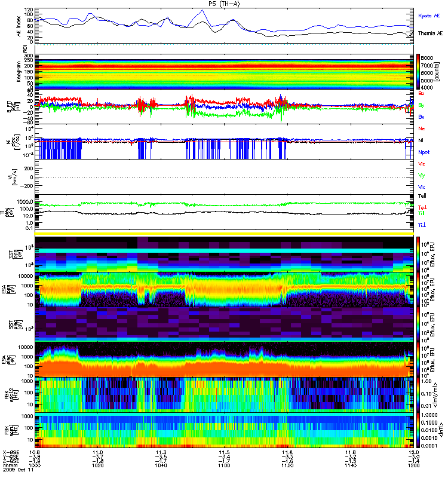Click the SST electron Eflux color bar
Image resolution: width=448 pixels, height=478 pixels.
pyautogui.click(x=418, y=324)
